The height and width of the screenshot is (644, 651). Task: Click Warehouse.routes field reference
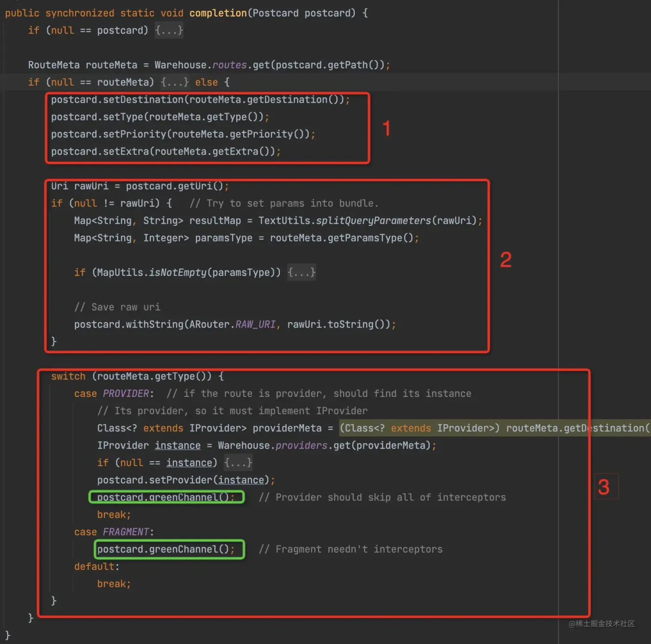pyautogui.click(x=201, y=65)
